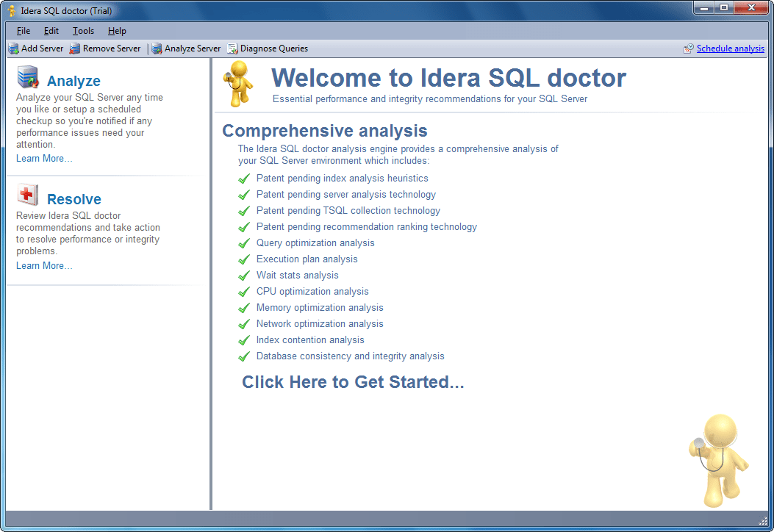
Task: Open the Help menu
Action: 116,31
